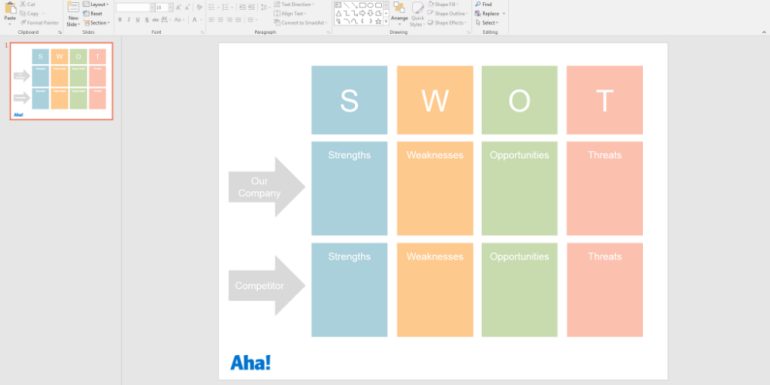Click the New Slide icon
This screenshot has height=385, width=770.
pos(73,7)
